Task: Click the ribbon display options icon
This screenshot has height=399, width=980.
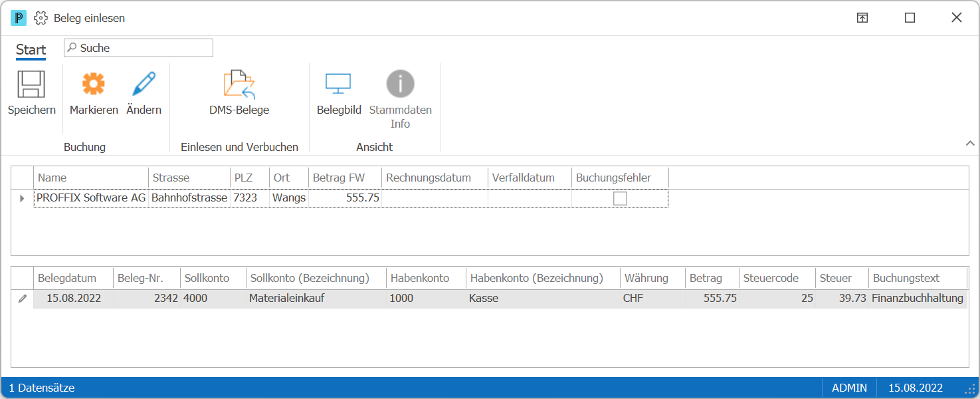Action: point(862,18)
